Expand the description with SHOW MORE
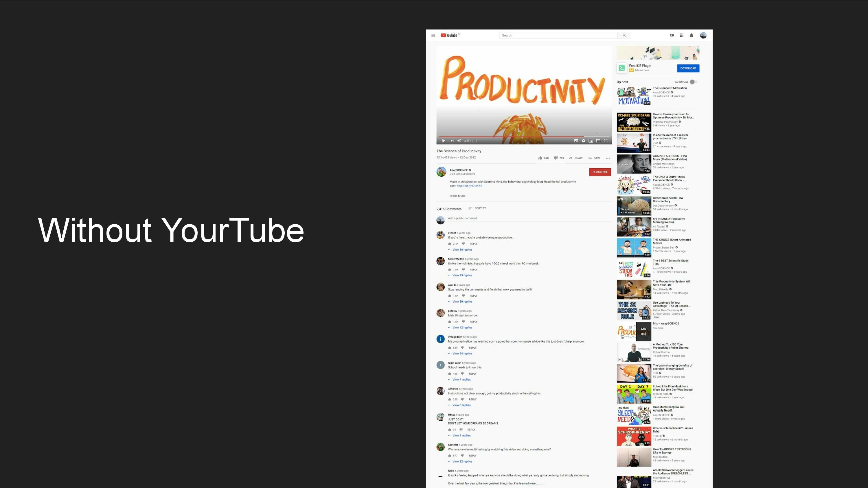This screenshot has height=488, width=868. click(x=457, y=196)
